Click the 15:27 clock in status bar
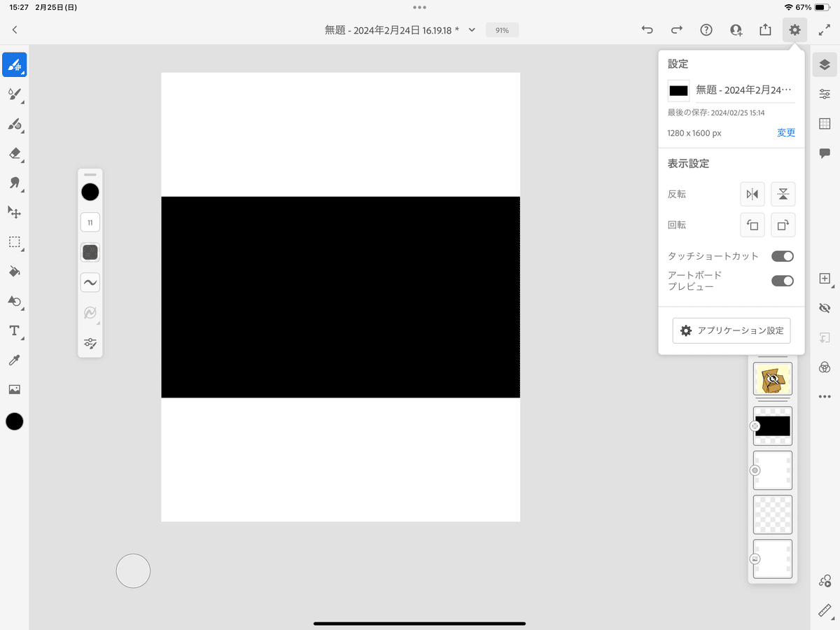Screen dimensions: 840x630 coord(20,7)
